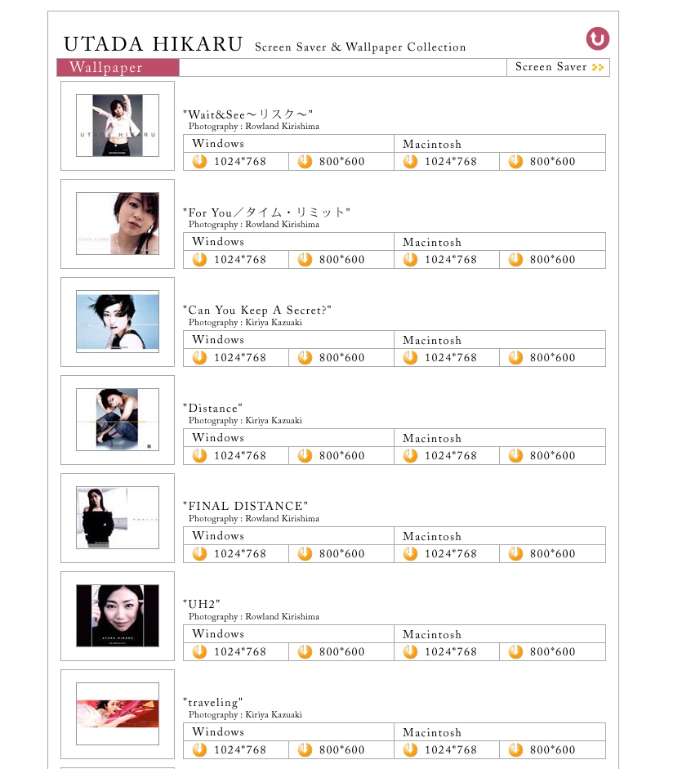Click download icon for Wait&See Windows 1024*768

click(x=199, y=161)
